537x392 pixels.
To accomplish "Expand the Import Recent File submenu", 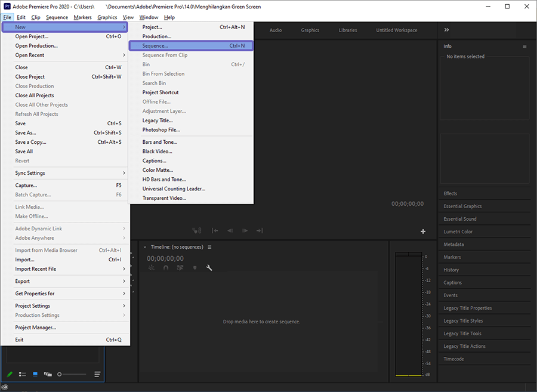I will coord(65,269).
